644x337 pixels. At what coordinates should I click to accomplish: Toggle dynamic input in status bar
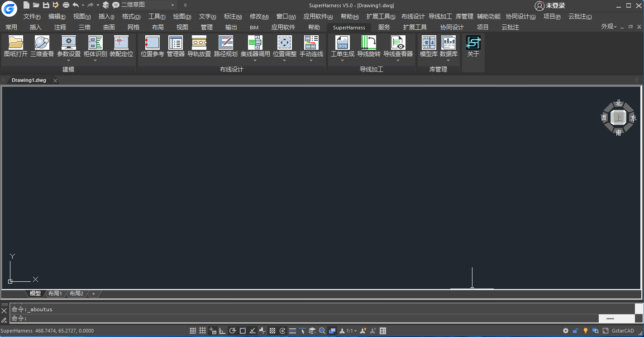point(213,331)
